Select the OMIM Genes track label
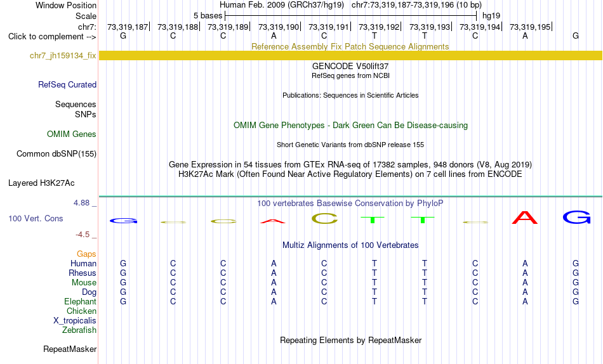 coord(72,134)
